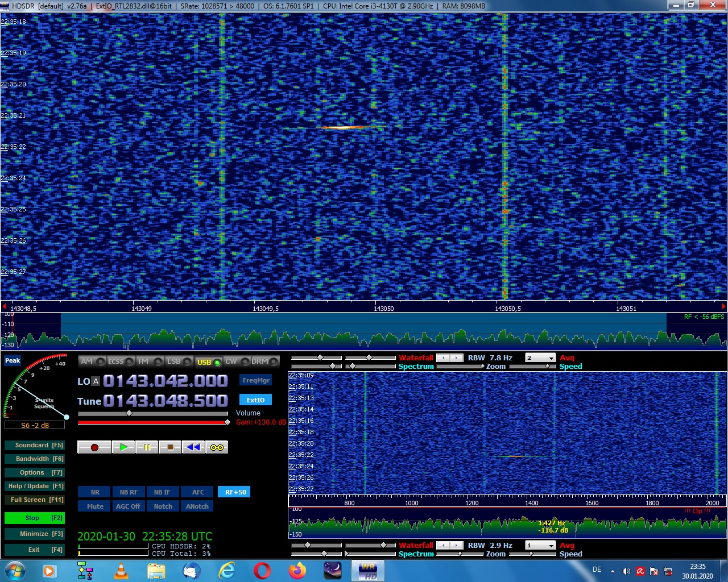
Task: Start recording with the red record button
Action: 94,447
